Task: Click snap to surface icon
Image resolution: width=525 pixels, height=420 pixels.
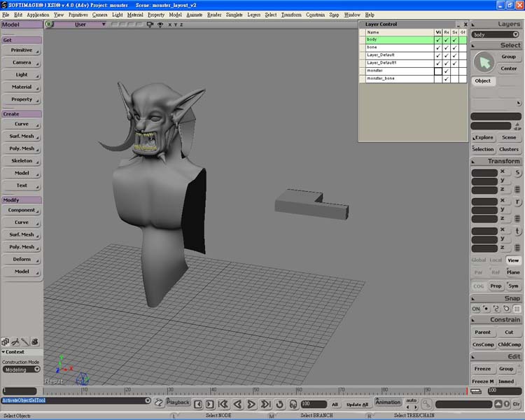Action: point(506,309)
